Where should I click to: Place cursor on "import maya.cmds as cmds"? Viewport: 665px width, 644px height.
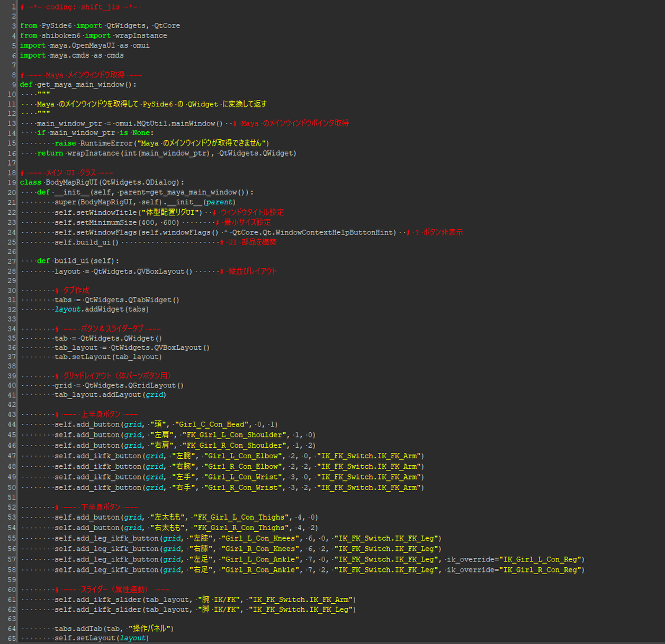click(x=72, y=55)
